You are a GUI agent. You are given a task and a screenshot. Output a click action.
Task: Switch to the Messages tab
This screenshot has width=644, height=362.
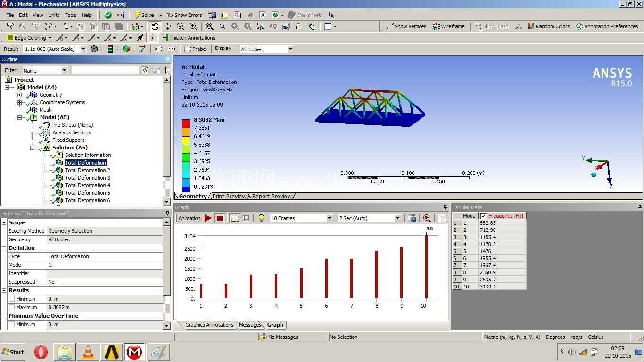pos(250,325)
